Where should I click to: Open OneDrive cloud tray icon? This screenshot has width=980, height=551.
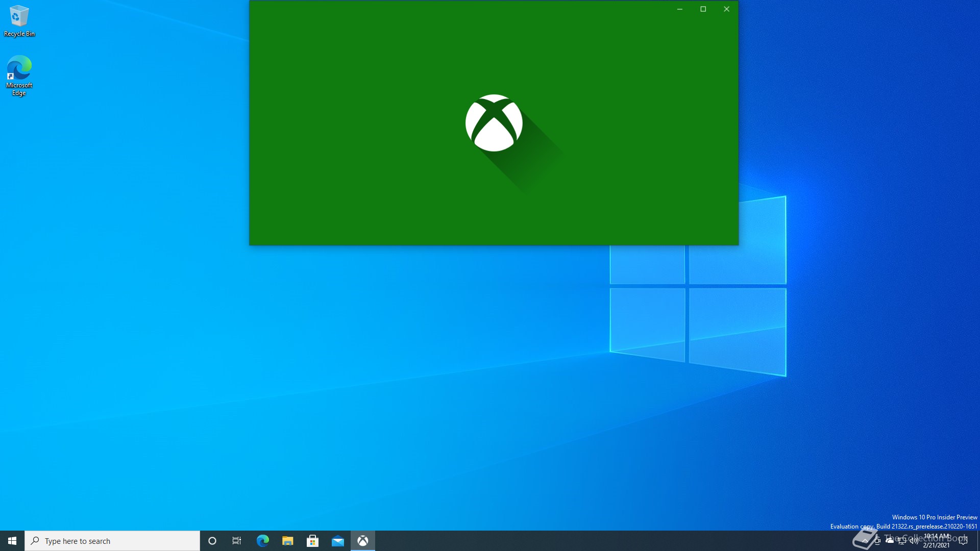(889, 540)
